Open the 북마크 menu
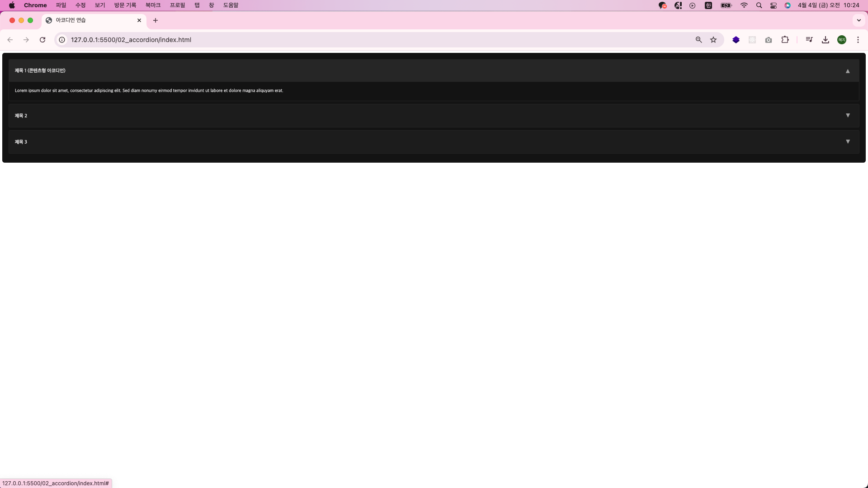868x488 pixels. pos(153,5)
